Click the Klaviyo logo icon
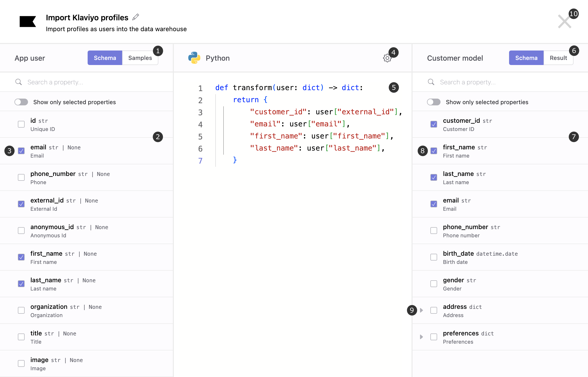Image resolution: width=588 pixels, height=377 pixels. (x=28, y=22)
